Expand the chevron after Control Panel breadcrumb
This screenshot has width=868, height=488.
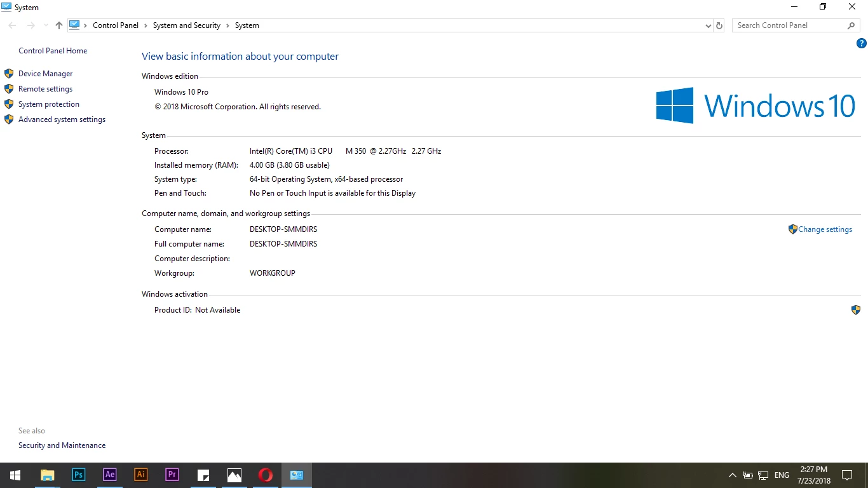146,25
